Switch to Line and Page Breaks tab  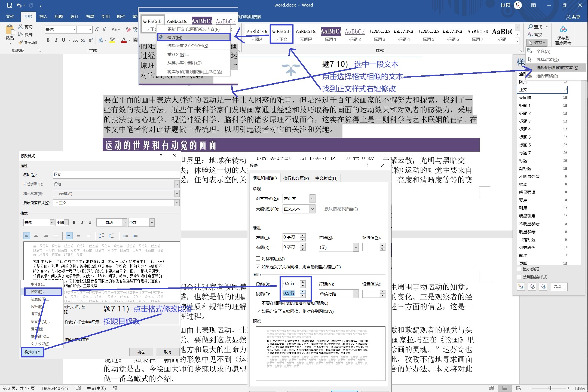(x=296, y=178)
